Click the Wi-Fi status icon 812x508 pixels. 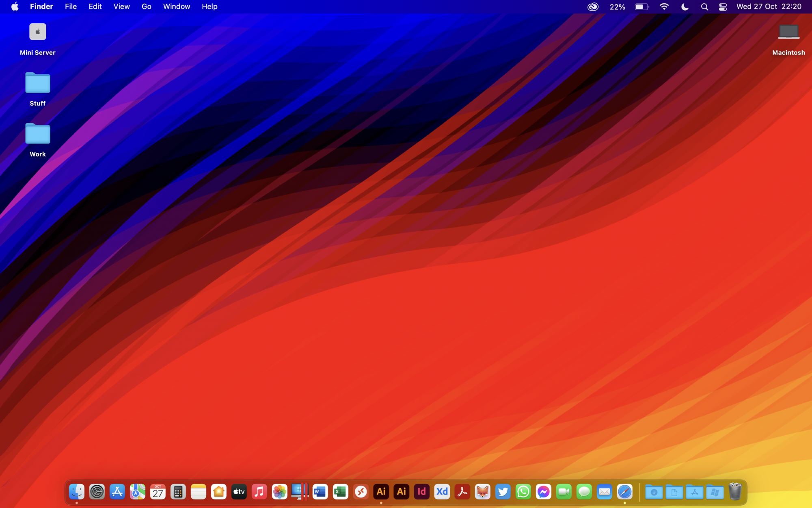click(x=664, y=7)
